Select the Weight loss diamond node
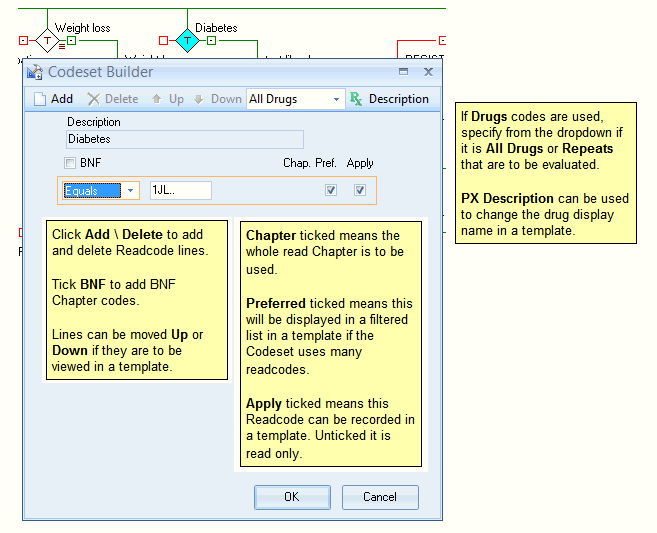The image size is (657, 533). point(47,41)
